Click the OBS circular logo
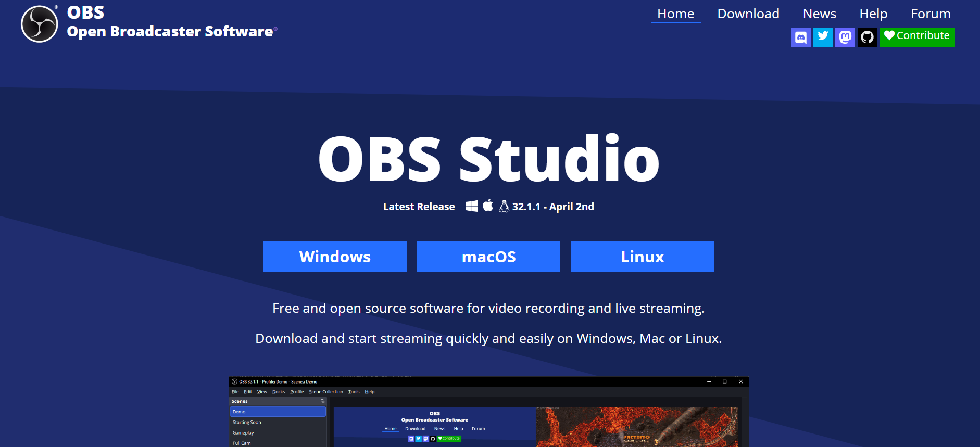The height and width of the screenshot is (447, 980). 39,24
